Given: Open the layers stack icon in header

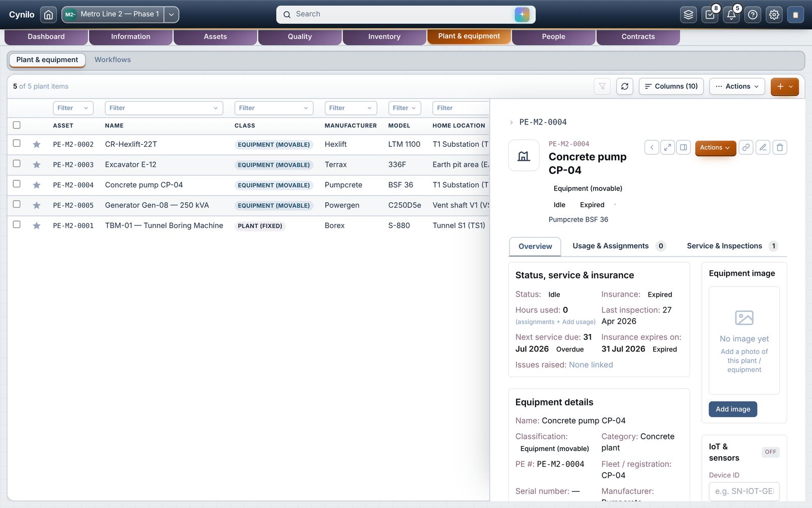Looking at the screenshot, I should (688, 15).
